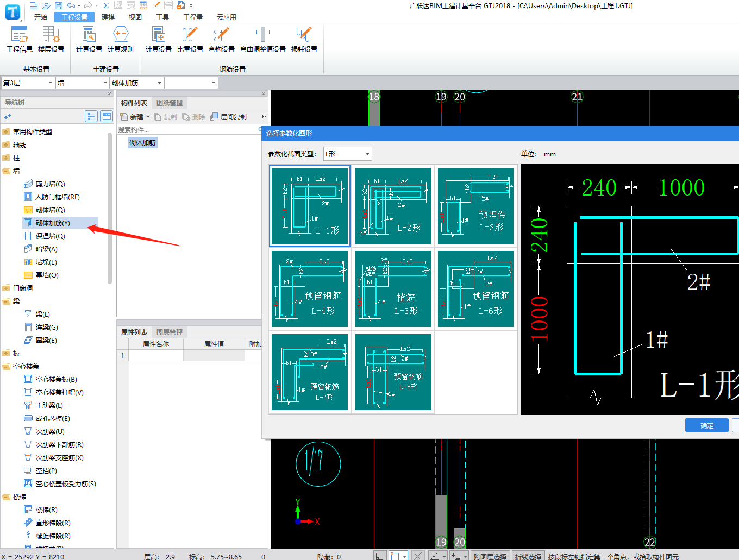The image size is (739, 560).
Task: Close the 导航树 panel
Action: point(109,93)
